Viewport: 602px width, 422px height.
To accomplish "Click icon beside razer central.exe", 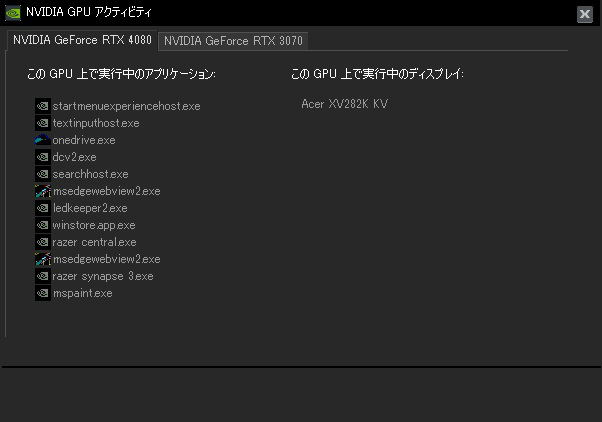I will 43,242.
